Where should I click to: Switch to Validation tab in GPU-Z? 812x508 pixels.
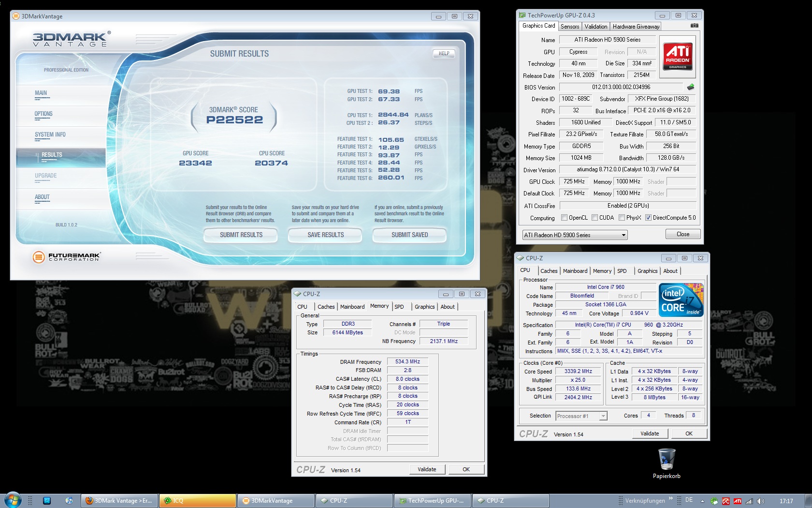[595, 27]
